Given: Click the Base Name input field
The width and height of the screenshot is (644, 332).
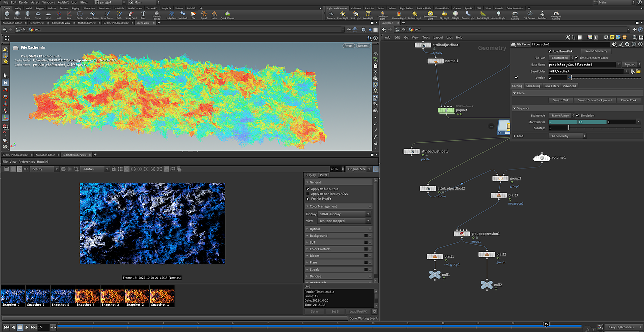Looking at the screenshot, I should pos(582,64).
